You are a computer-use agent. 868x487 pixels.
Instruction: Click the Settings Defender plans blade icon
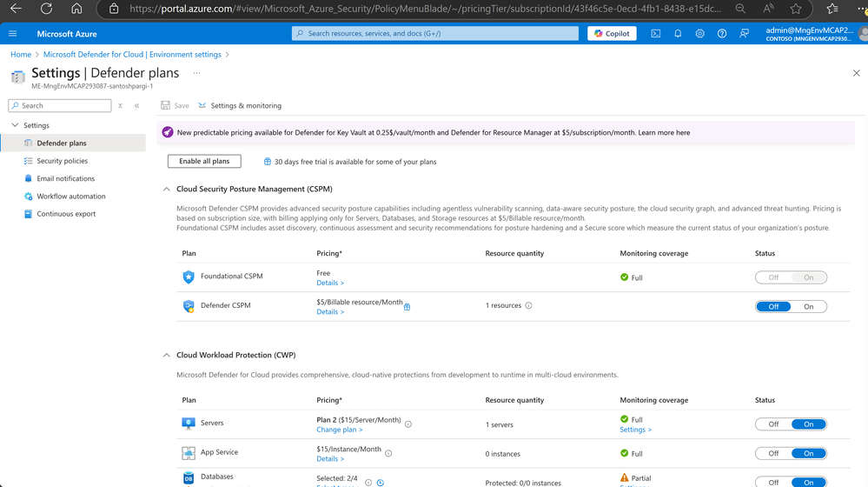(17, 77)
